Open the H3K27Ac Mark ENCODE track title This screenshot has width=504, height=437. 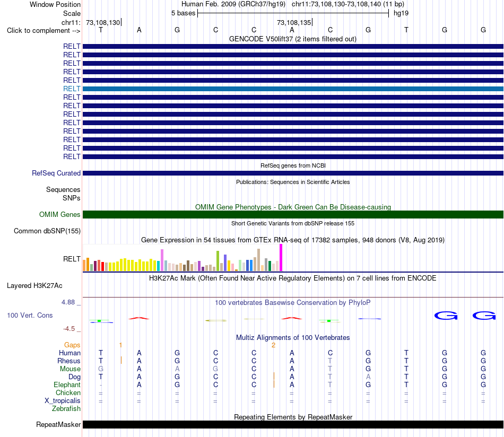pos(293,278)
